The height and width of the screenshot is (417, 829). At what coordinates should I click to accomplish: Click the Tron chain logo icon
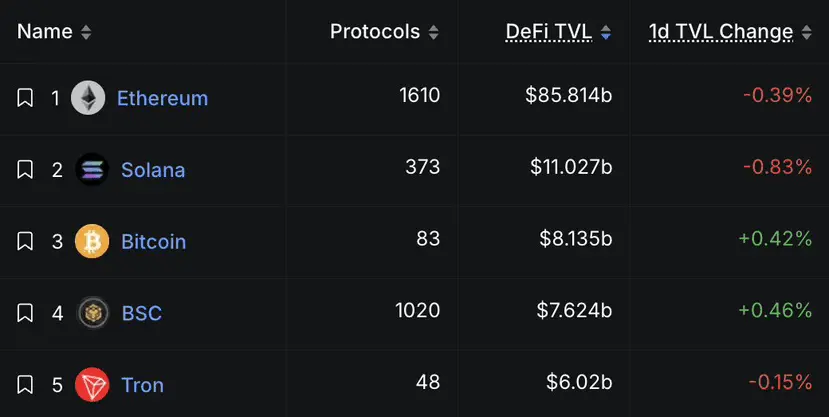click(92, 385)
